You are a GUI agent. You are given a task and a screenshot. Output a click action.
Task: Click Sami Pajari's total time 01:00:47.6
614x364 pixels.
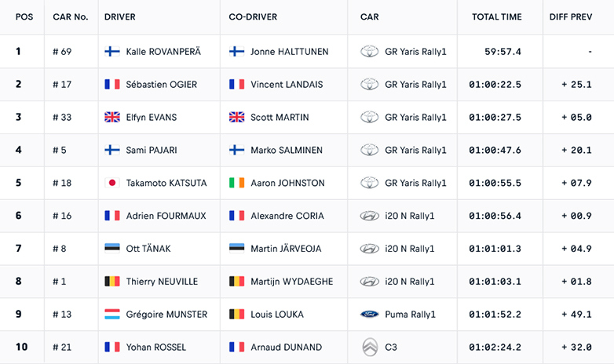click(495, 151)
